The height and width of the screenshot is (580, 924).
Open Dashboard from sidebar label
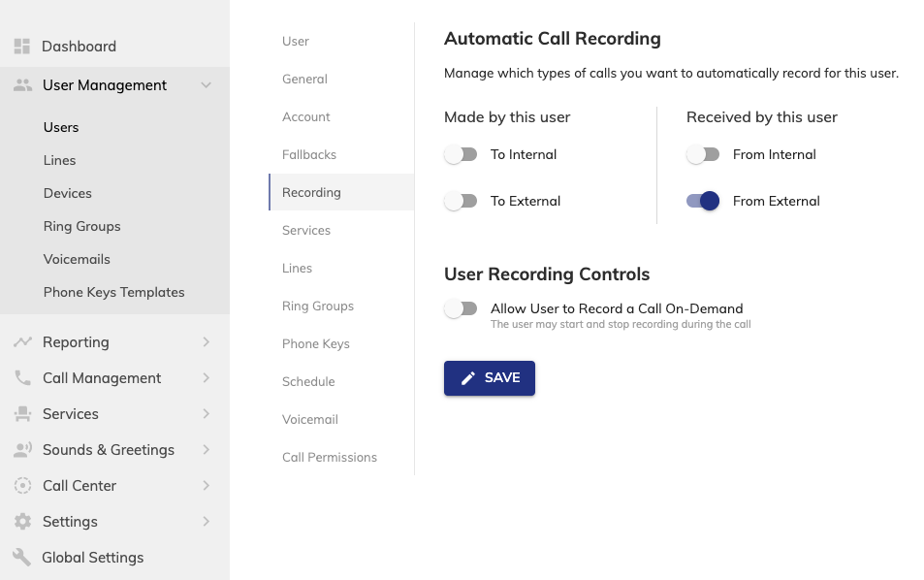[x=79, y=46]
